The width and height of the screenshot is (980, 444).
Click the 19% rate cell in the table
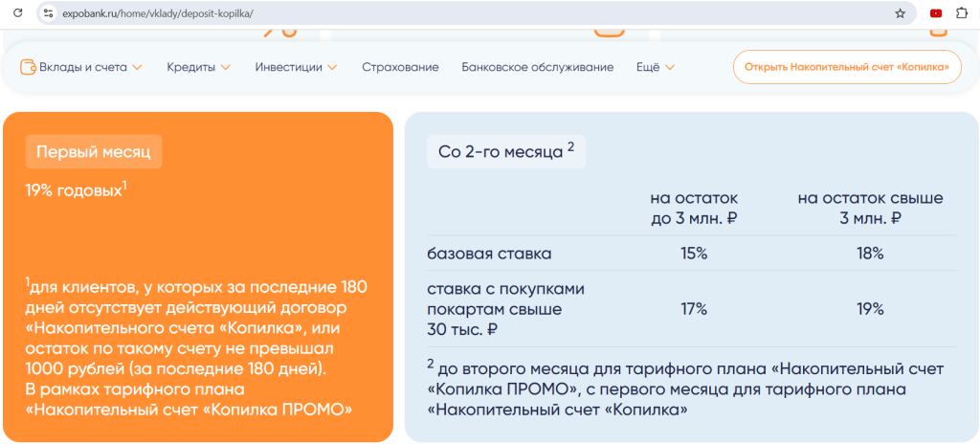coord(870,309)
